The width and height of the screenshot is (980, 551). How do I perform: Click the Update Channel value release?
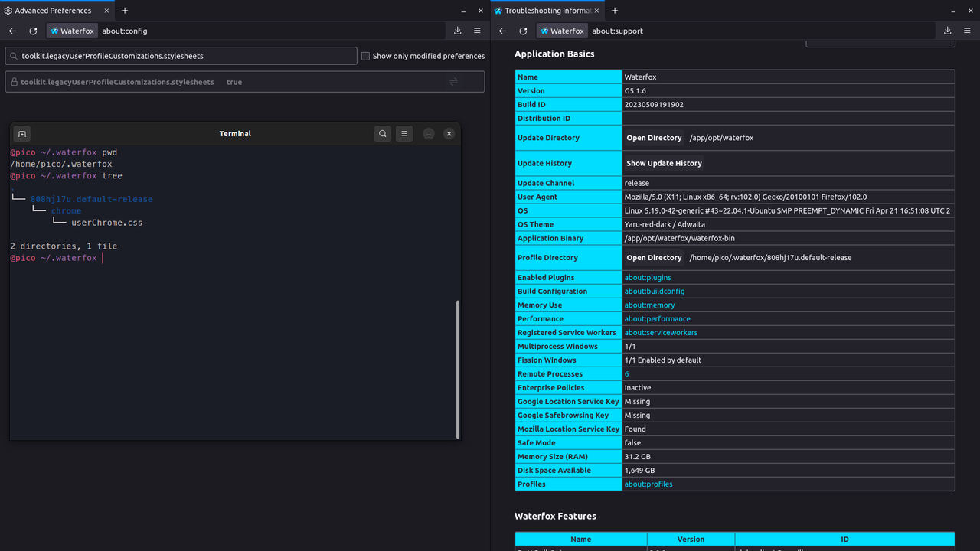tap(637, 184)
